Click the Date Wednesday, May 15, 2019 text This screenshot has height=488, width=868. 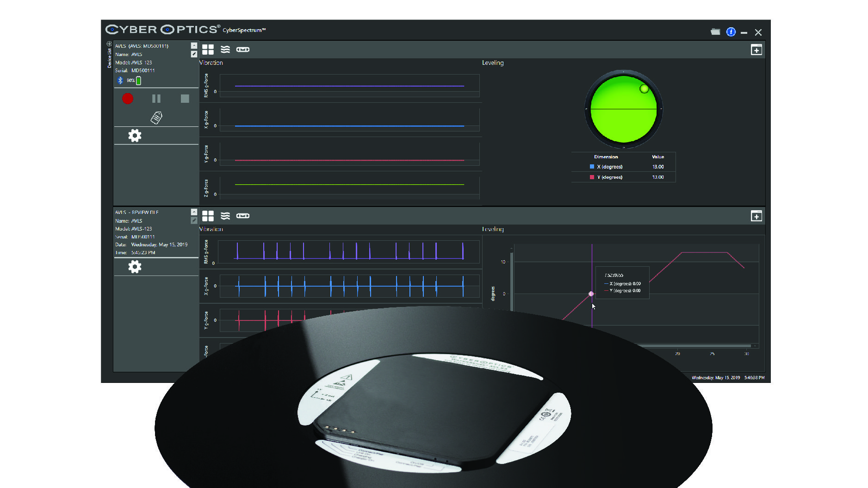pos(151,244)
